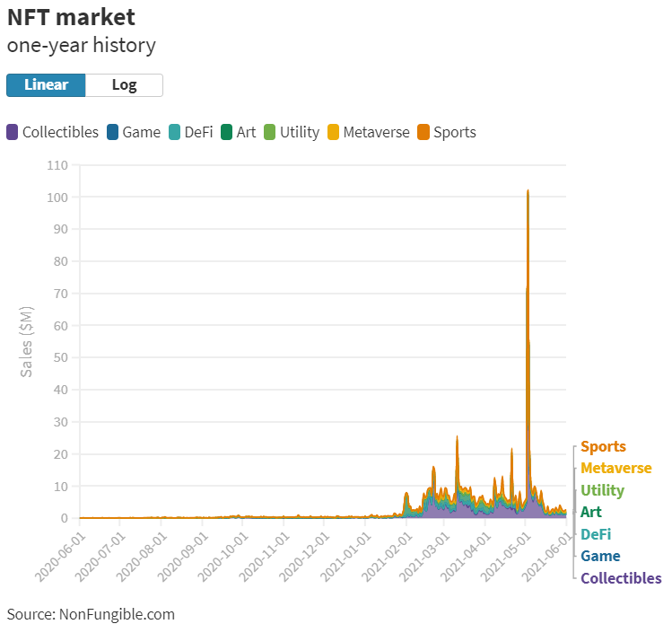
Task: Click the 50 y-axis value
Action: pos(60,357)
